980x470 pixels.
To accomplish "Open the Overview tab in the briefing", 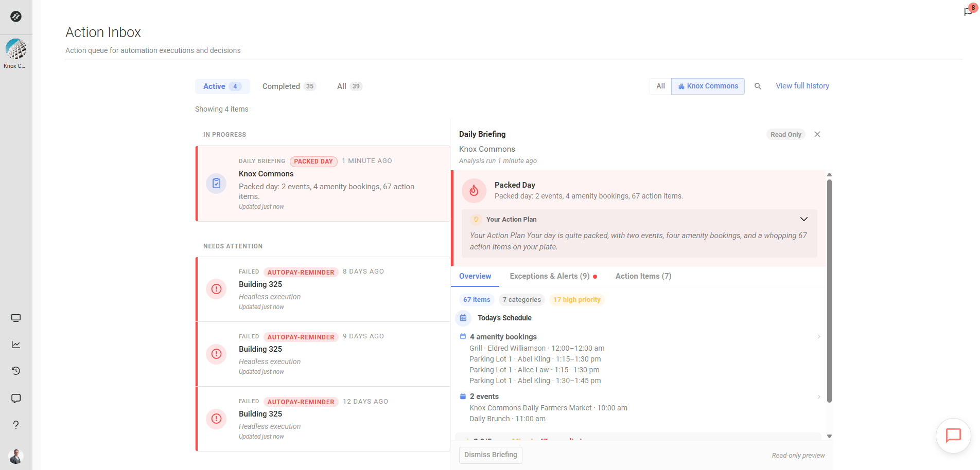I will (475, 276).
